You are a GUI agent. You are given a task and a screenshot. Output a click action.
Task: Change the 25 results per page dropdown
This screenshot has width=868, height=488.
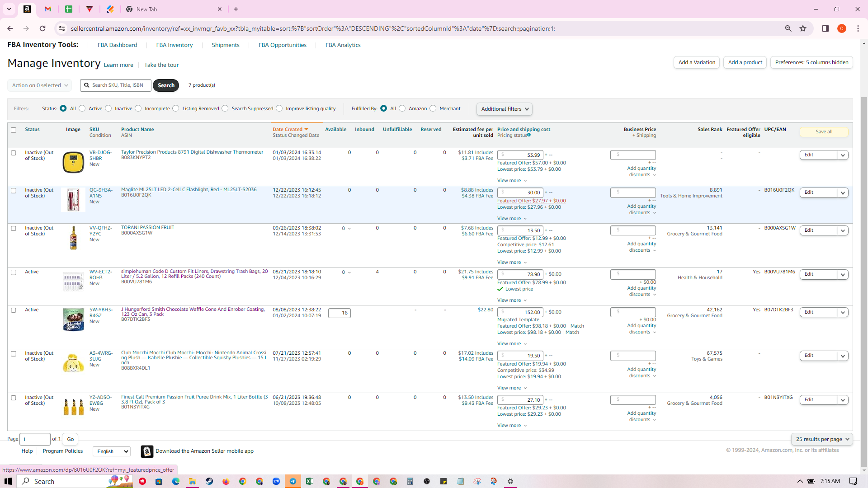click(822, 439)
